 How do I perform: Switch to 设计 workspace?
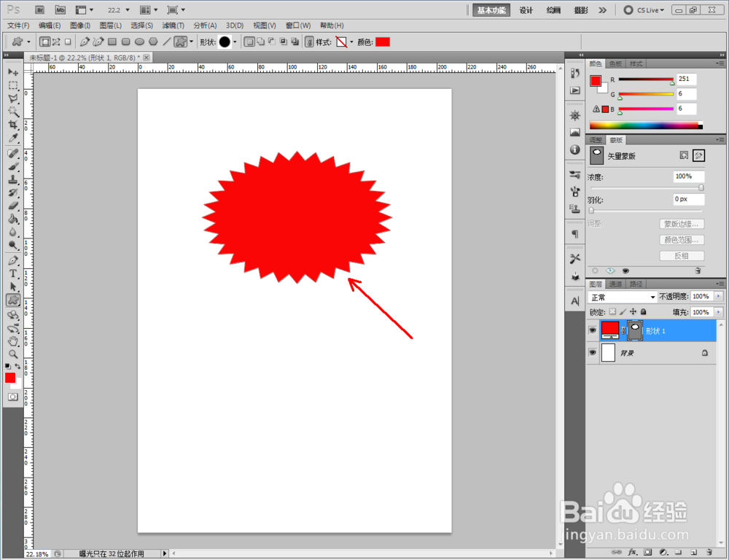pos(526,9)
